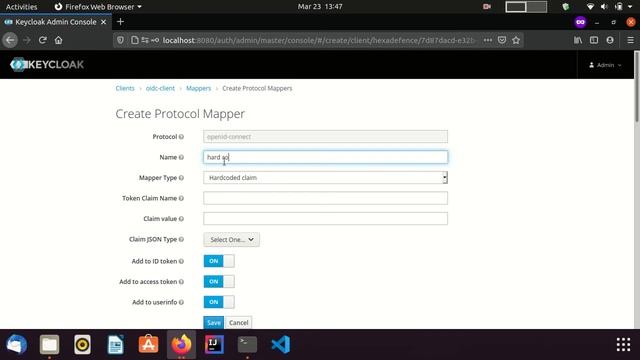The height and width of the screenshot is (360, 640).
Task: Go to Firefox home page icon
Action: tap(58, 40)
